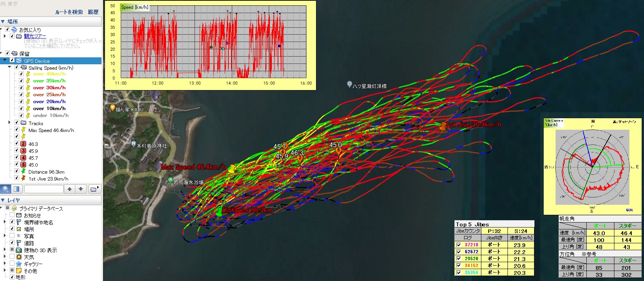The width and height of the screenshot is (644, 281).
Task: Click the star icon of the ギャラリー layer
Action: (19, 264)
